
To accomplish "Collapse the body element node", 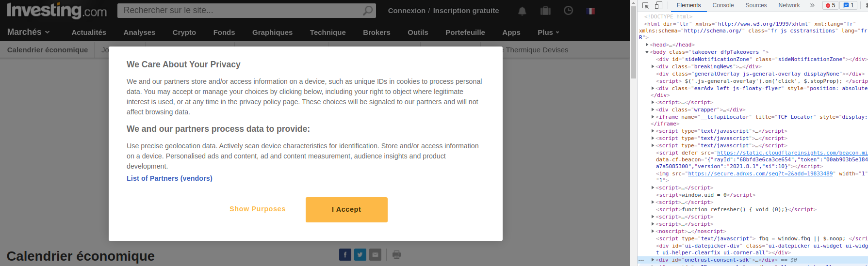I will tap(647, 52).
